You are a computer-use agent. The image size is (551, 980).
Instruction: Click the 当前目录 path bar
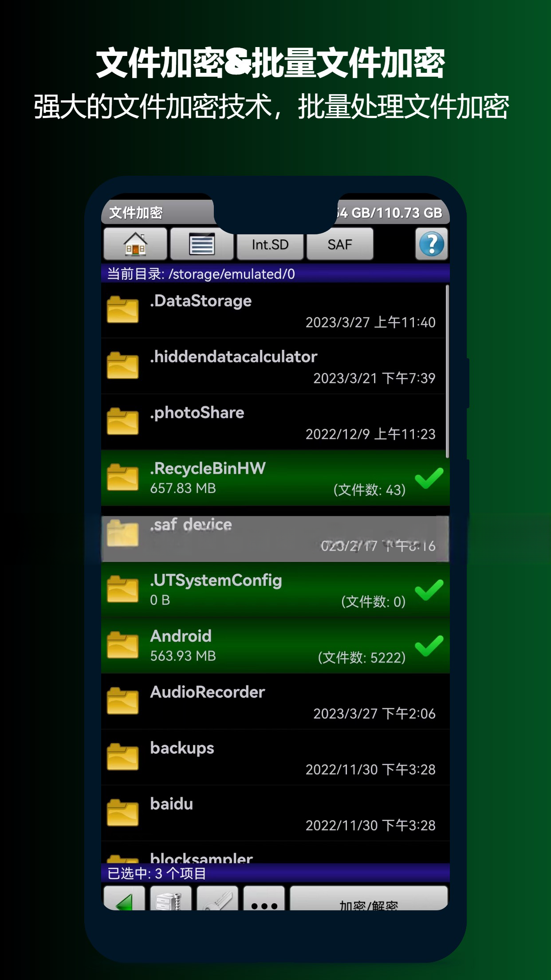click(x=275, y=274)
